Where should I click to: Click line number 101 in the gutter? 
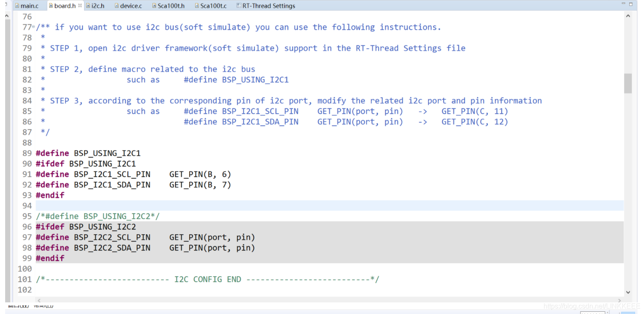[x=25, y=279]
